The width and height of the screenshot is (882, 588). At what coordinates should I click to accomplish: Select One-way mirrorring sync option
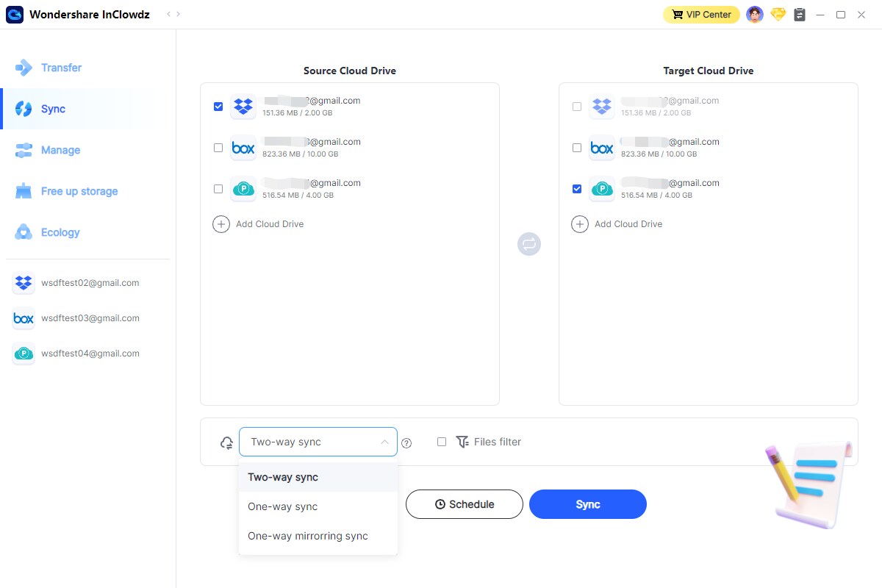[307, 536]
